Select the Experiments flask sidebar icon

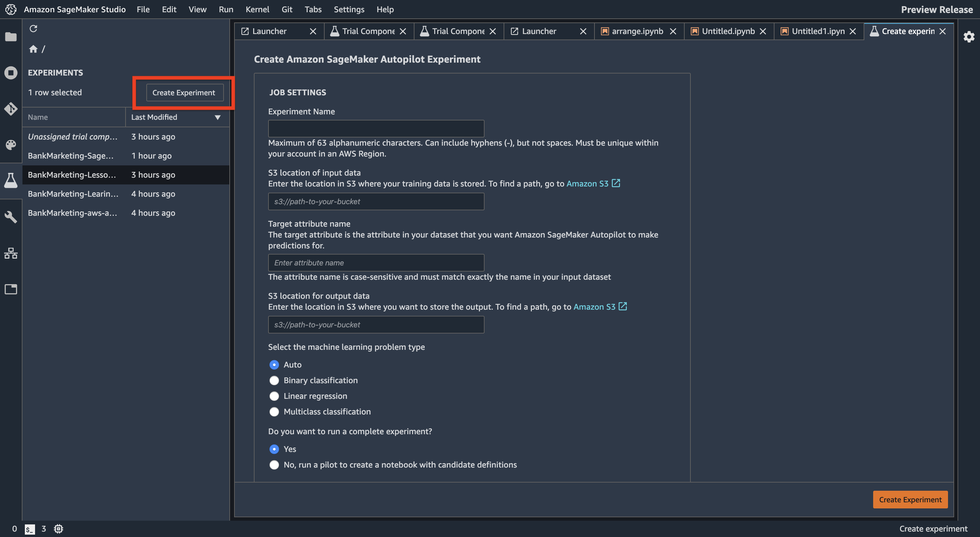pos(11,180)
